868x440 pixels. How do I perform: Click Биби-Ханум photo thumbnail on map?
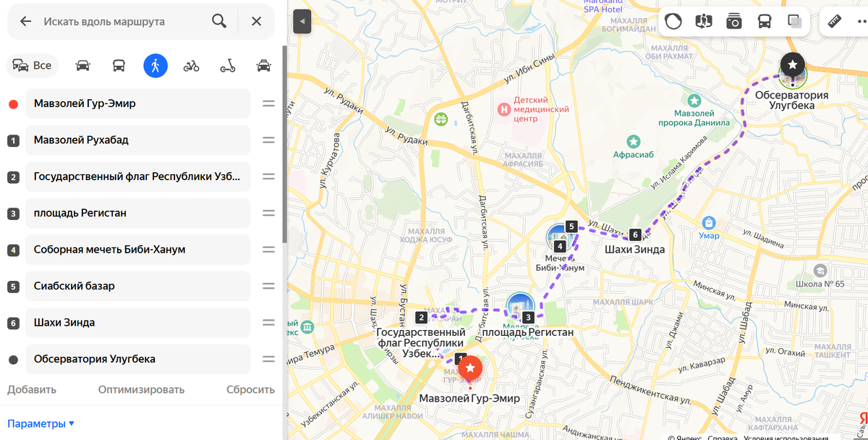click(x=557, y=236)
